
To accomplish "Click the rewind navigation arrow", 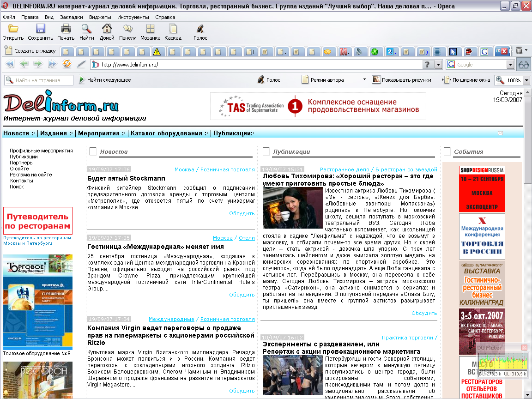I will pyautogui.click(x=10, y=64).
